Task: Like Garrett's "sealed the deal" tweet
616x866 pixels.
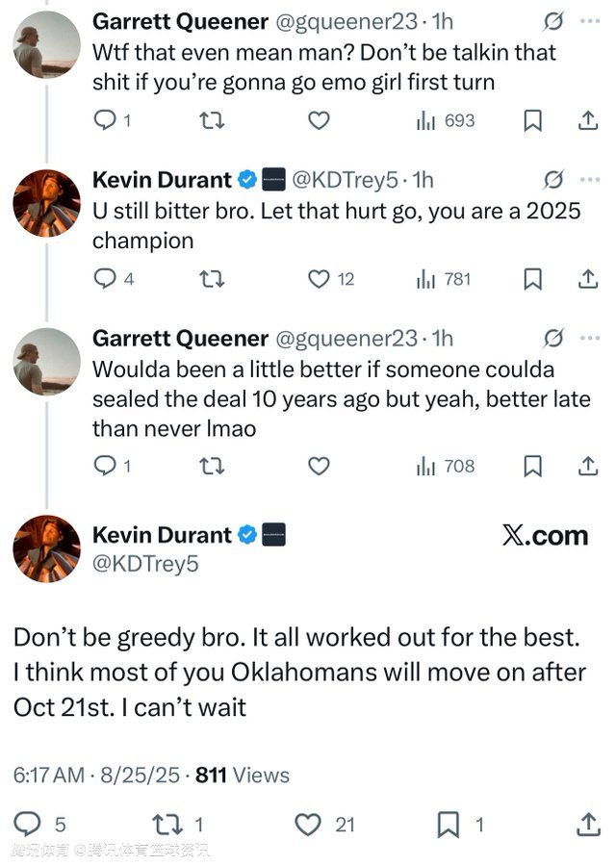Action: pos(319,466)
